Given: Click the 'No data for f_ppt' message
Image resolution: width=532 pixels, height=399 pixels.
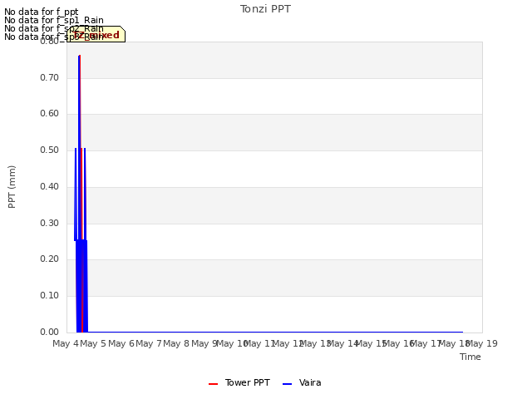Looking at the screenshot, I should tap(42, 12).
